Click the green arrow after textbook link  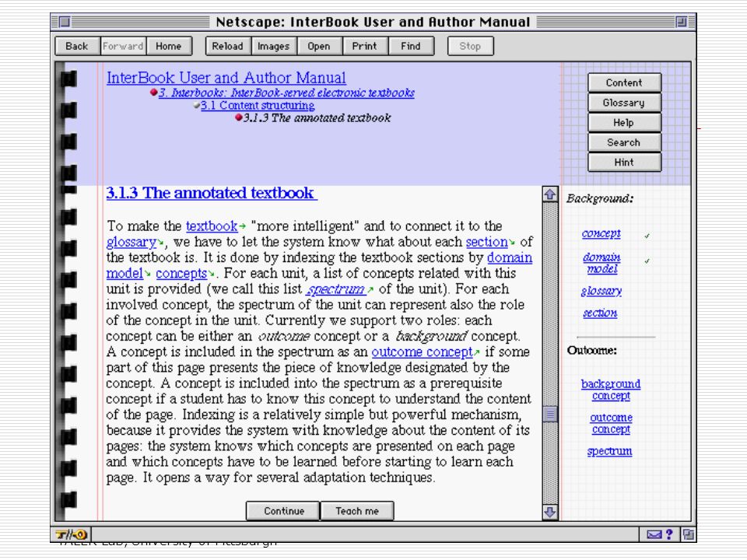point(243,226)
